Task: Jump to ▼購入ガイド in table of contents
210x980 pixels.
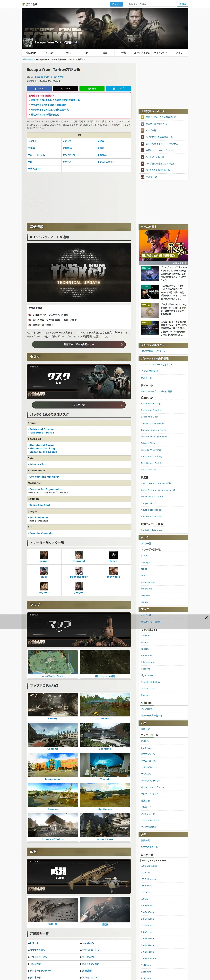Action: [35, 169]
